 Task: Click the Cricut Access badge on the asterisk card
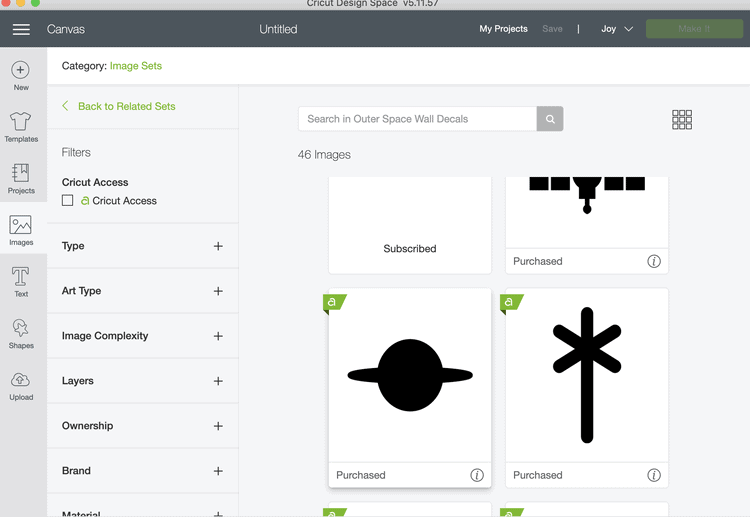click(511, 303)
